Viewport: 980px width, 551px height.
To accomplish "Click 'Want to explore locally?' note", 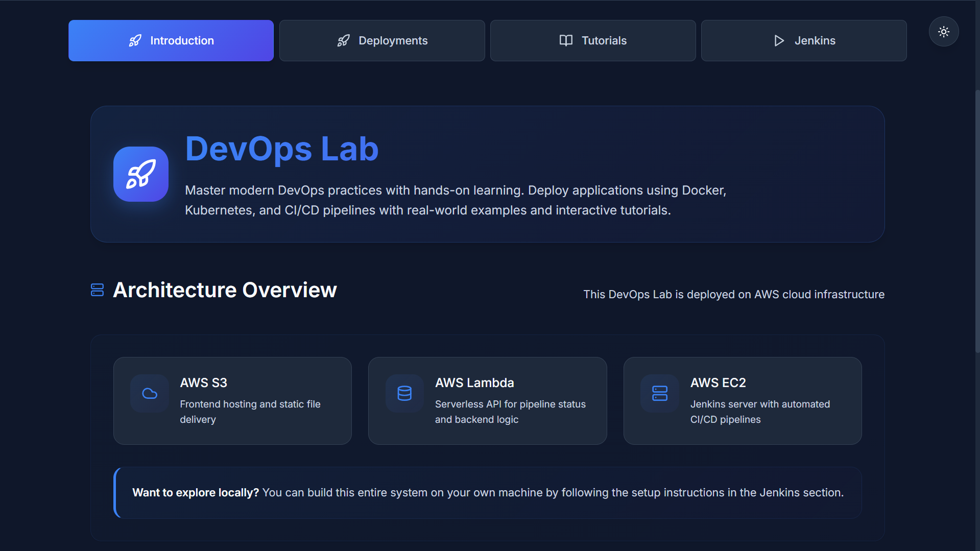I will tap(488, 493).
